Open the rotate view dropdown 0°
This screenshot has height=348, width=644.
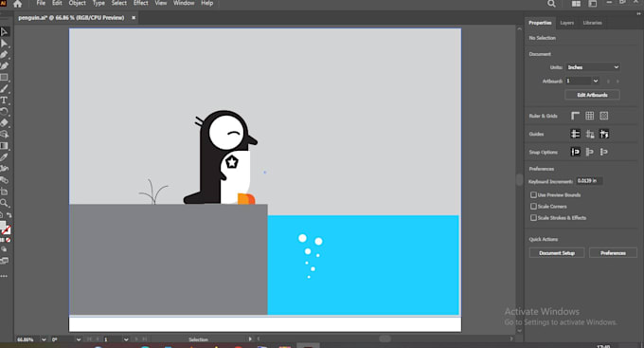pos(78,339)
